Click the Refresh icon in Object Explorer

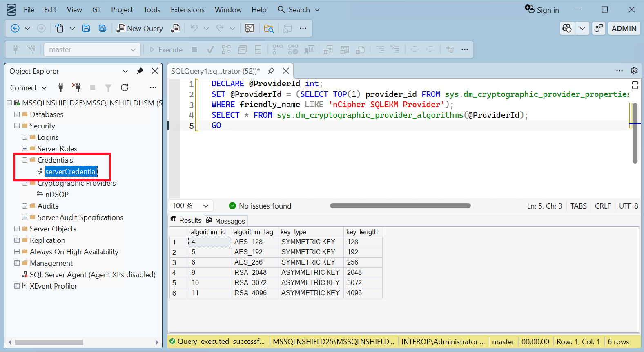coord(125,87)
